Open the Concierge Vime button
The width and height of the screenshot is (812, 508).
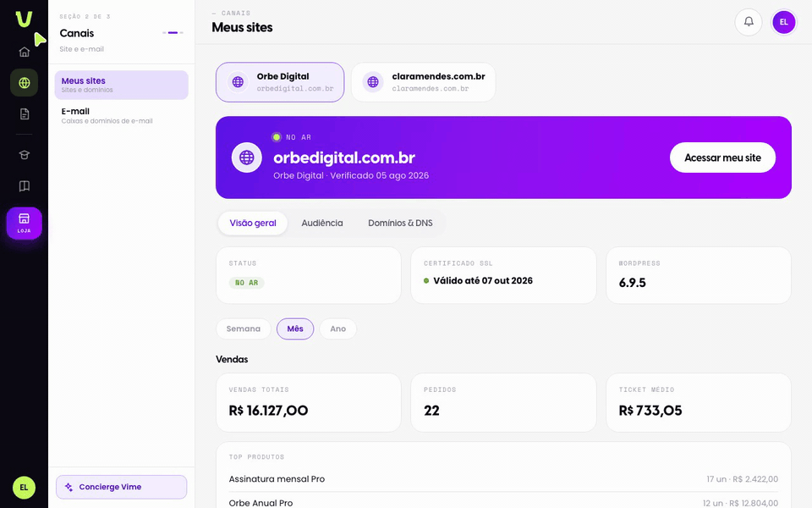pyautogui.click(x=121, y=488)
